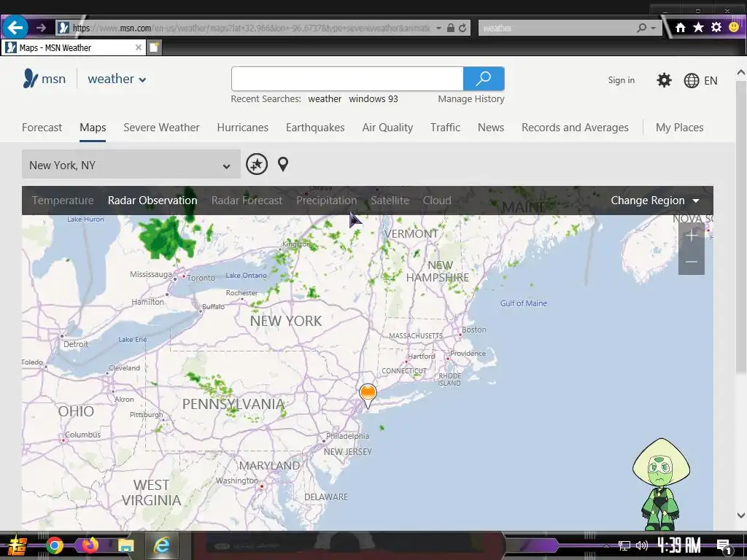Viewport: 747px width, 560px height.
Task: Select the Maps - MSN Weather tab
Action: [x=73, y=47]
